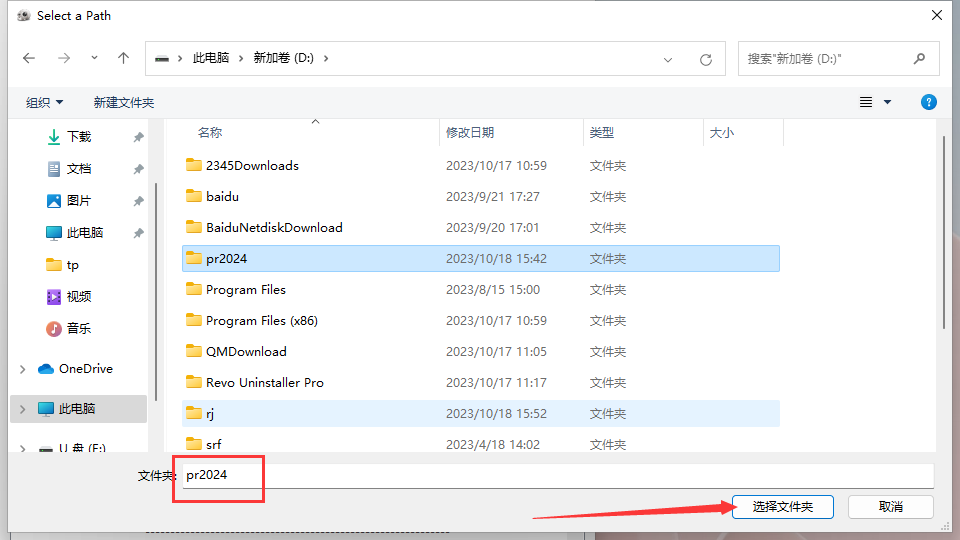
Task: Select the rj folder
Action: tap(481, 413)
